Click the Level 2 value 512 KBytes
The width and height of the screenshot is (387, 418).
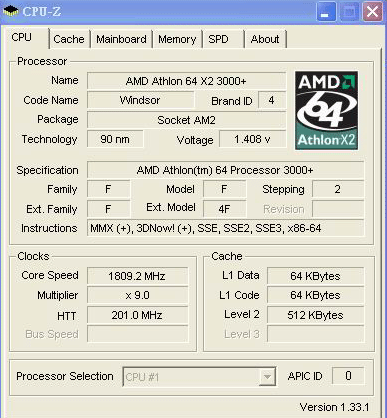coord(315,315)
